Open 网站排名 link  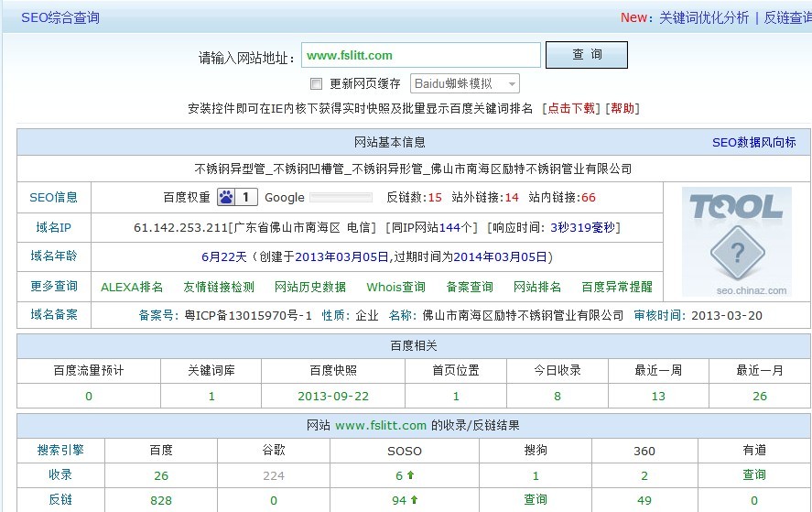pos(537,287)
